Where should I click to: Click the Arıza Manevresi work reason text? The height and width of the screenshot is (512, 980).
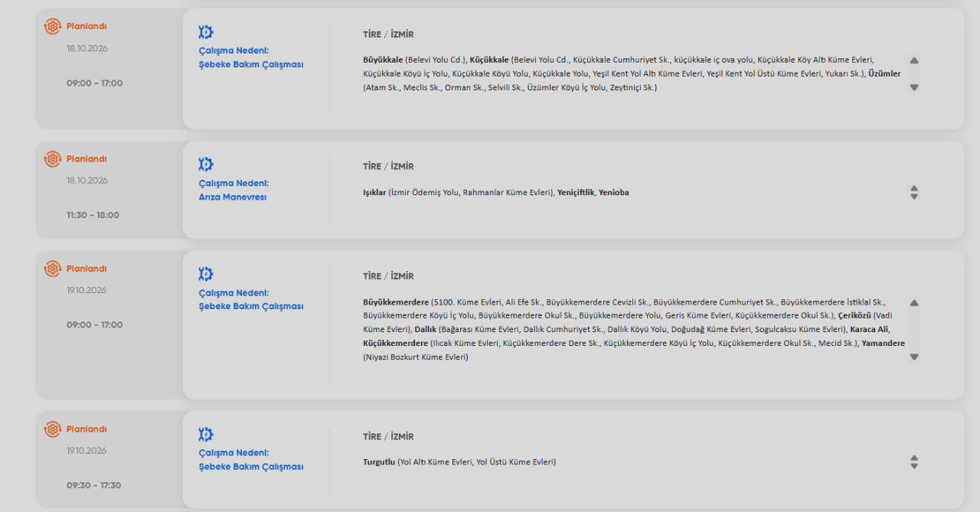pyautogui.click(x=233, y=197)
